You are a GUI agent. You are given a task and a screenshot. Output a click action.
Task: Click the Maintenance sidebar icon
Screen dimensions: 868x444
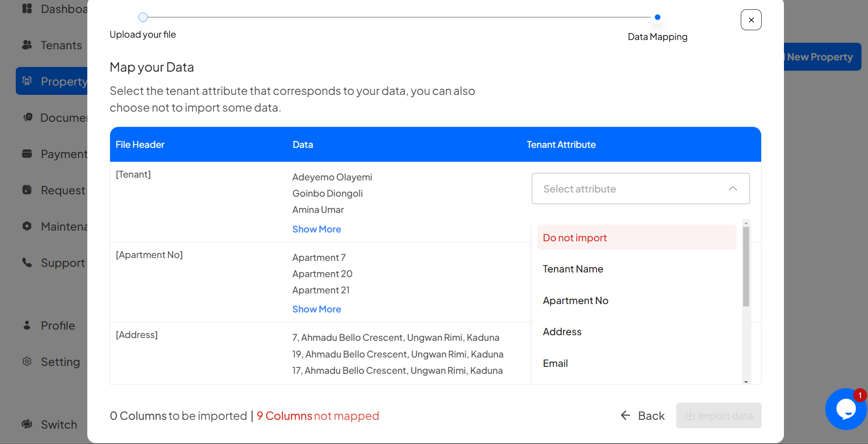[x=27, y=226]
